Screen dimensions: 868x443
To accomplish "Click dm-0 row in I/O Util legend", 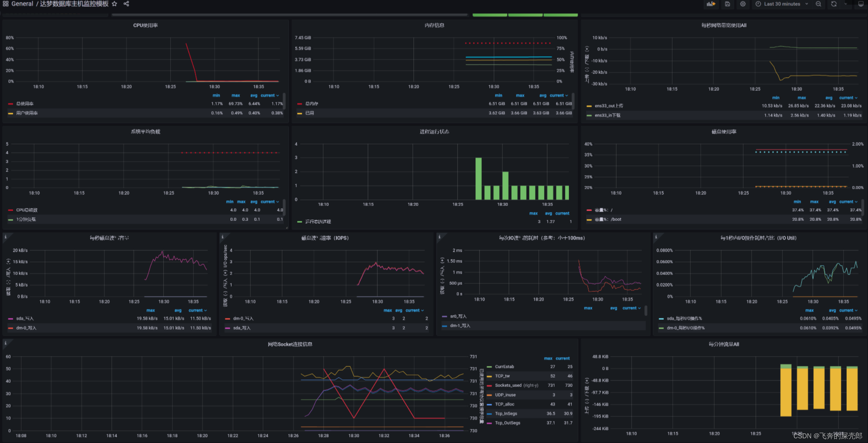I will 760,328.
